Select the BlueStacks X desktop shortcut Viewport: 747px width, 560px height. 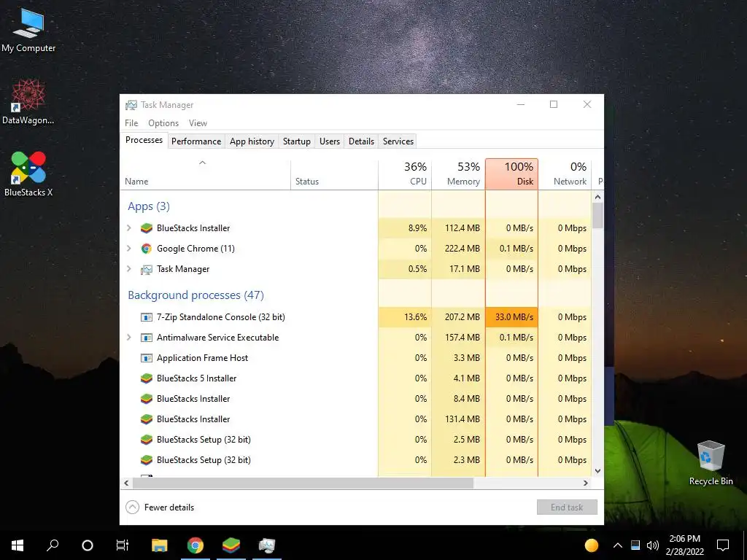pyautogui.click(x=28, y=174)
